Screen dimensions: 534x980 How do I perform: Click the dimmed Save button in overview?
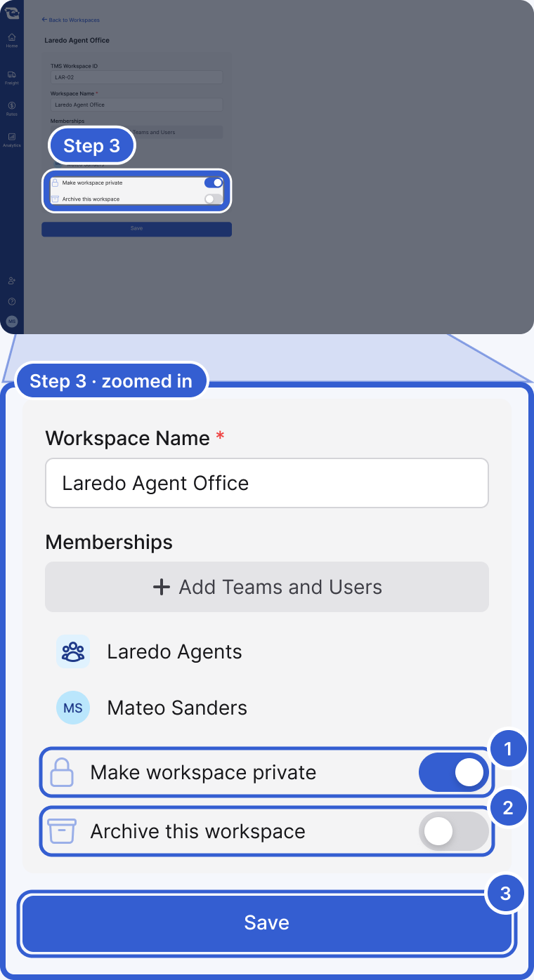click(136, 229)
